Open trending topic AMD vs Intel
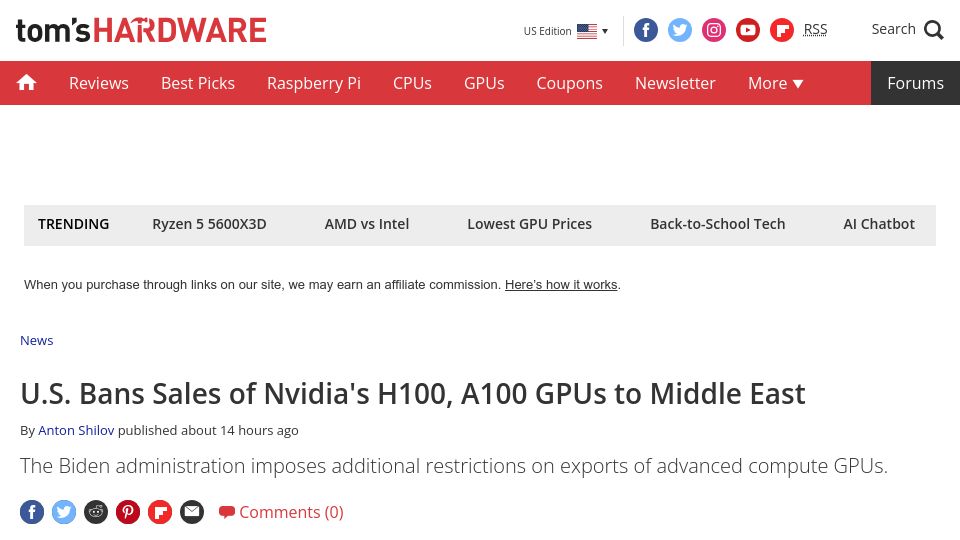960x540 pixels. pos(367,224)
